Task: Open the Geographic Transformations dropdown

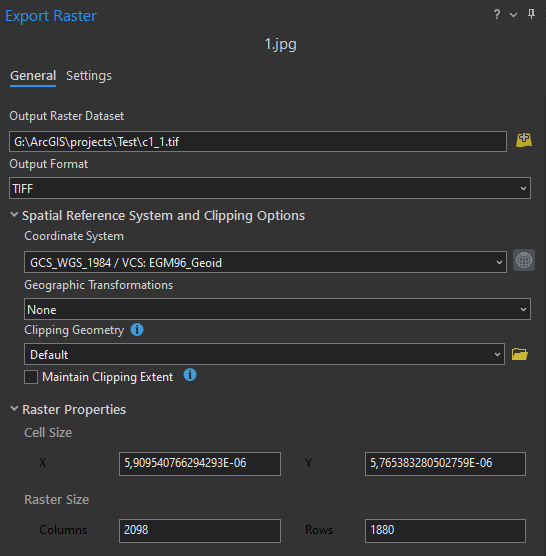Action: [277, 309]
